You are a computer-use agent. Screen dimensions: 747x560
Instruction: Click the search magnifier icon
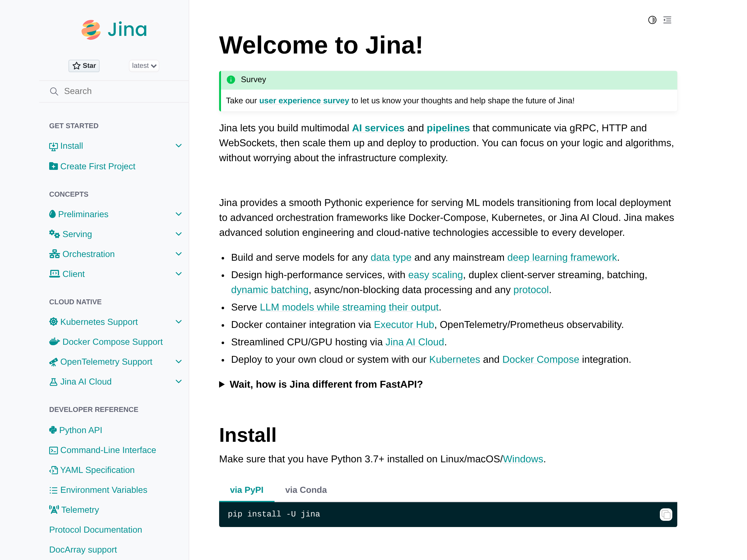pos(54,91)
